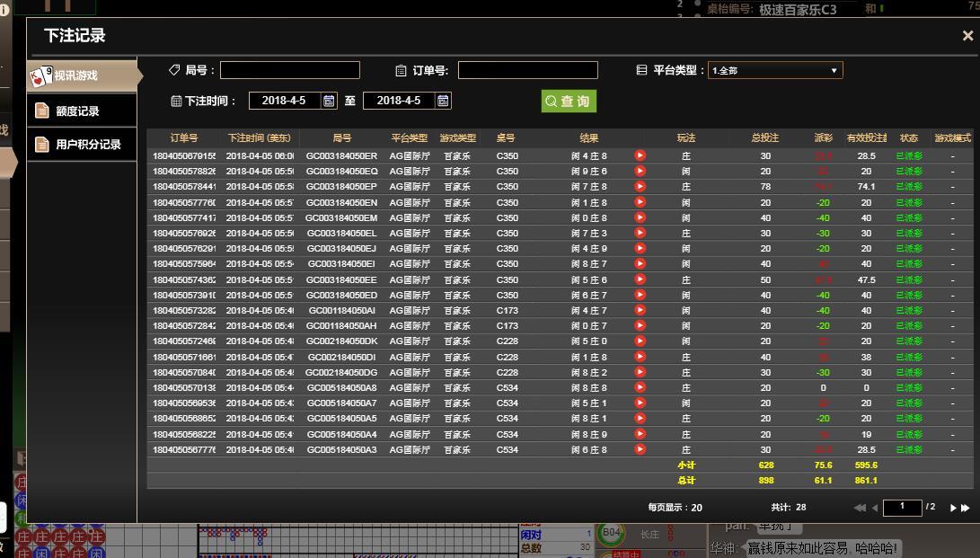This screenshot has height=558, width=980.
Task: Click the start date field 2018-4-5
Action: (x=284, y=101)
